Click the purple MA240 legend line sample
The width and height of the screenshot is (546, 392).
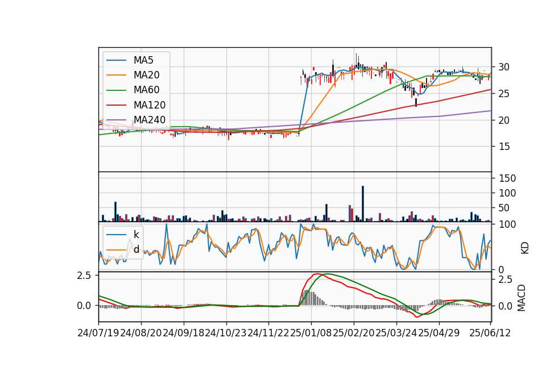tap(116, 120)
